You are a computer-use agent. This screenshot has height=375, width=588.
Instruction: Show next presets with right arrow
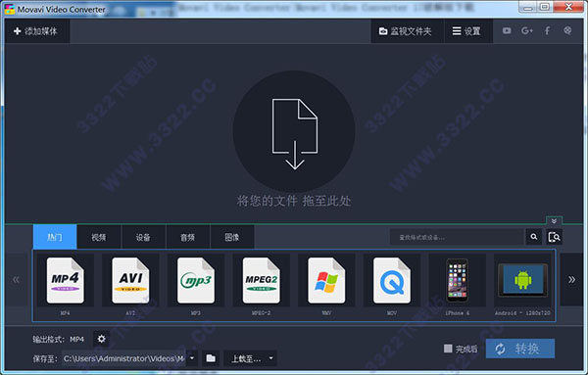point(571,279)
